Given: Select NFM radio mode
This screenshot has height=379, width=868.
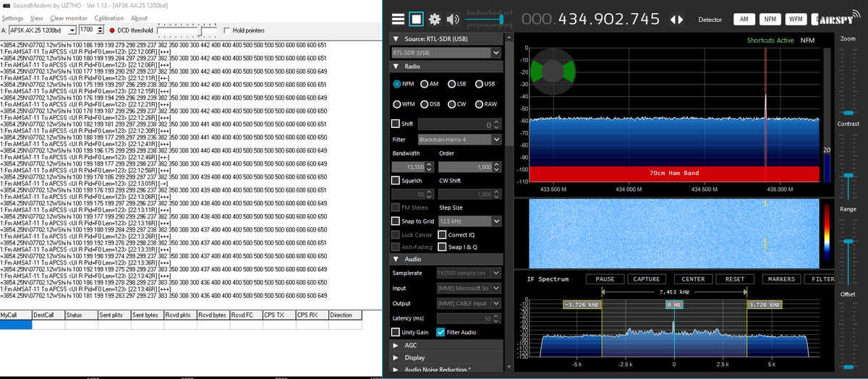Looking at the screenshot, I should (x=404, y=84).
